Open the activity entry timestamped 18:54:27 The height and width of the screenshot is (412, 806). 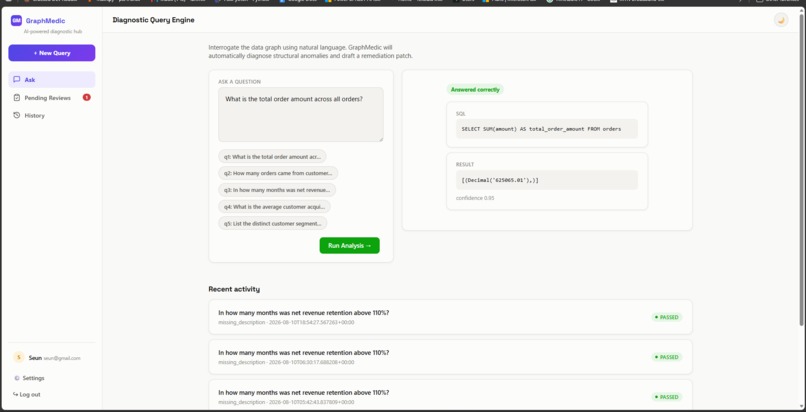click(x=450, y=317)
